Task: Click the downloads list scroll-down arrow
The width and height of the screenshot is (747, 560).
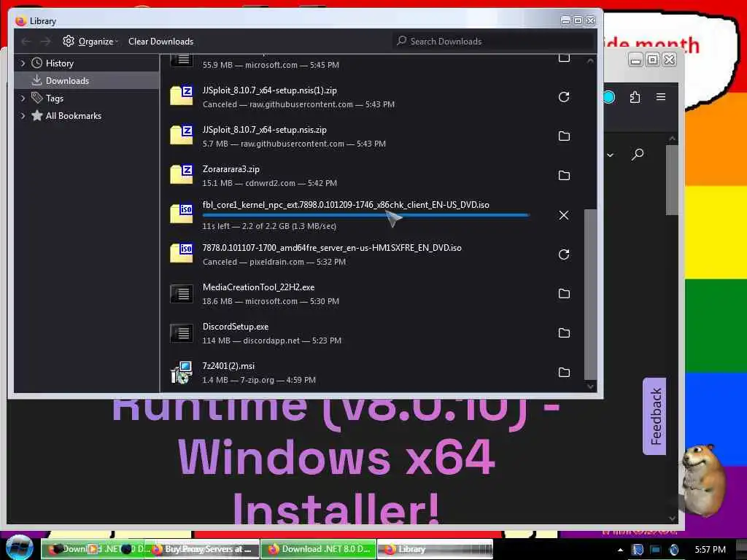Action: click(x=590, y=386)
